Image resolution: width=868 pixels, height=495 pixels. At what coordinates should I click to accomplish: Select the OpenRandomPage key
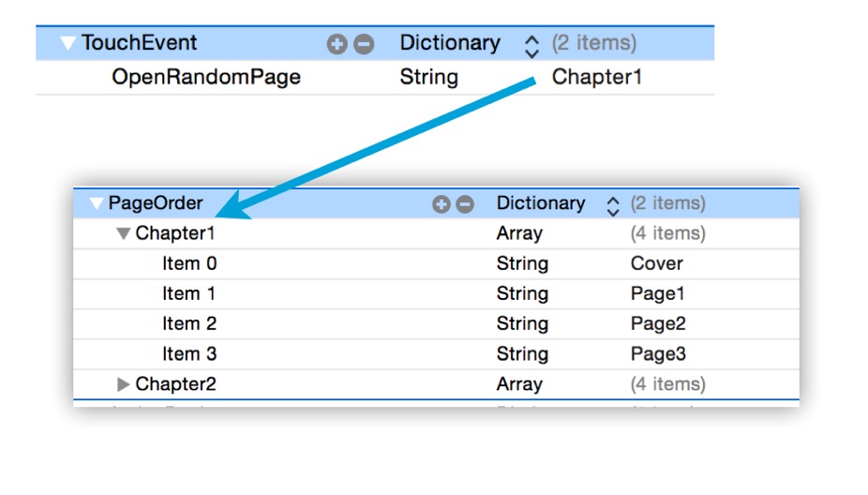206,77
